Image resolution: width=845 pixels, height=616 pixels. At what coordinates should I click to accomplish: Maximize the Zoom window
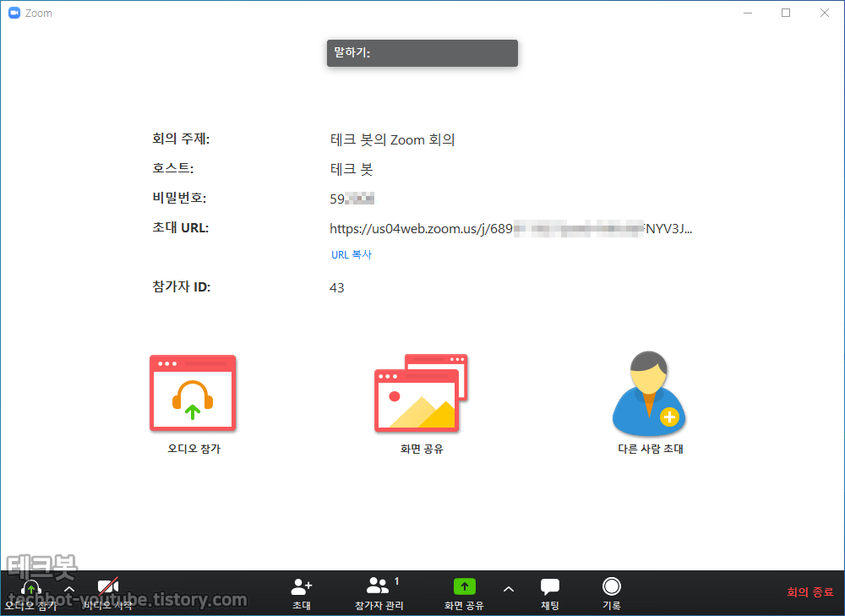pyautogui.click(x=786, y=13)
